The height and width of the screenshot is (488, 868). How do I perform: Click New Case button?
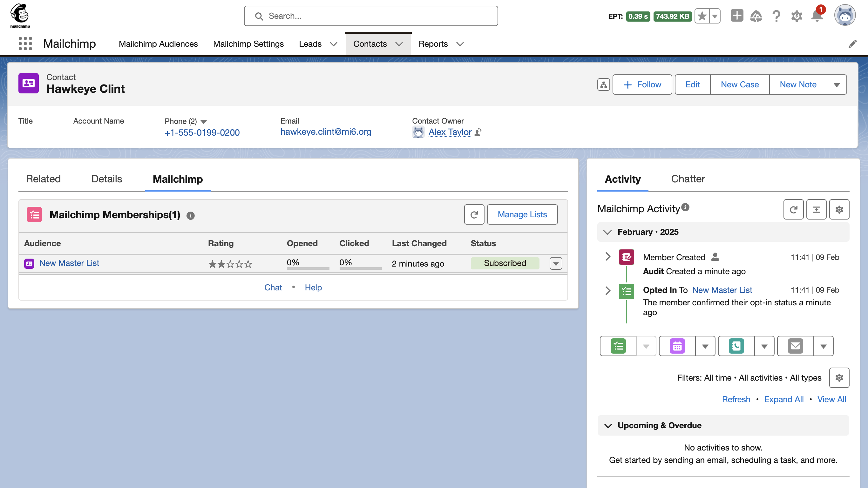click(740, 85)
